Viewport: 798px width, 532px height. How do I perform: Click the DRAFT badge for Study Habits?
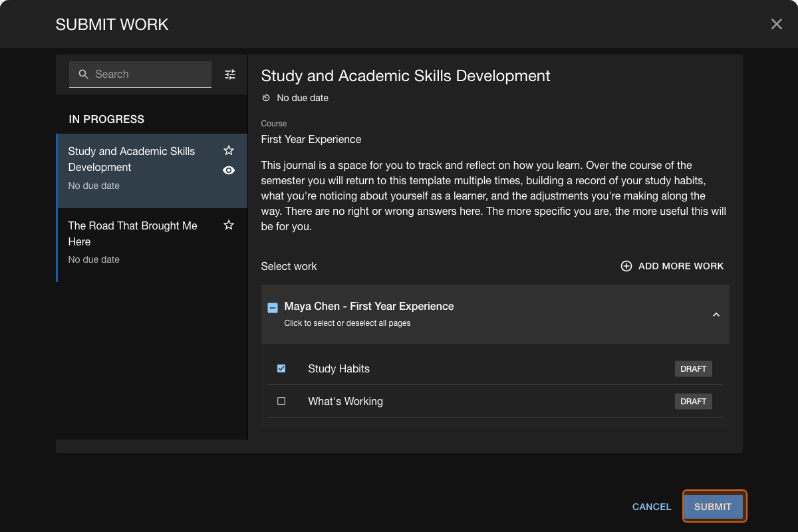pos(693,369)
